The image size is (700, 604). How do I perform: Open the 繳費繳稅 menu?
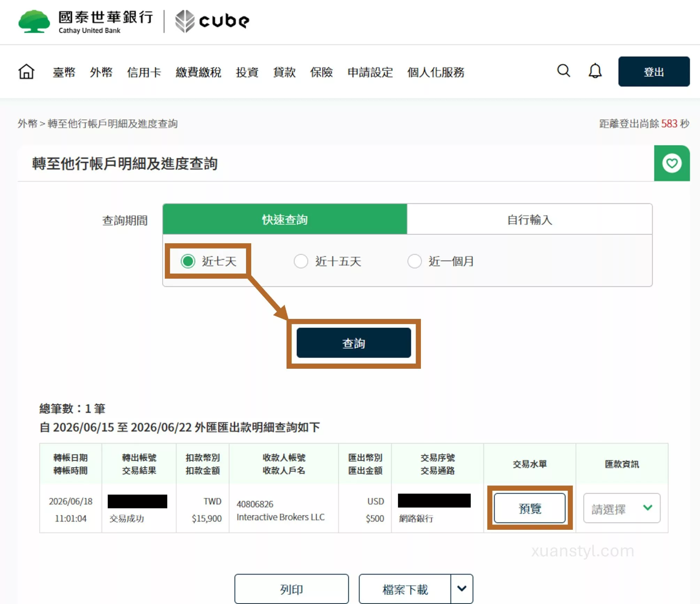click(x=198, y=72)
